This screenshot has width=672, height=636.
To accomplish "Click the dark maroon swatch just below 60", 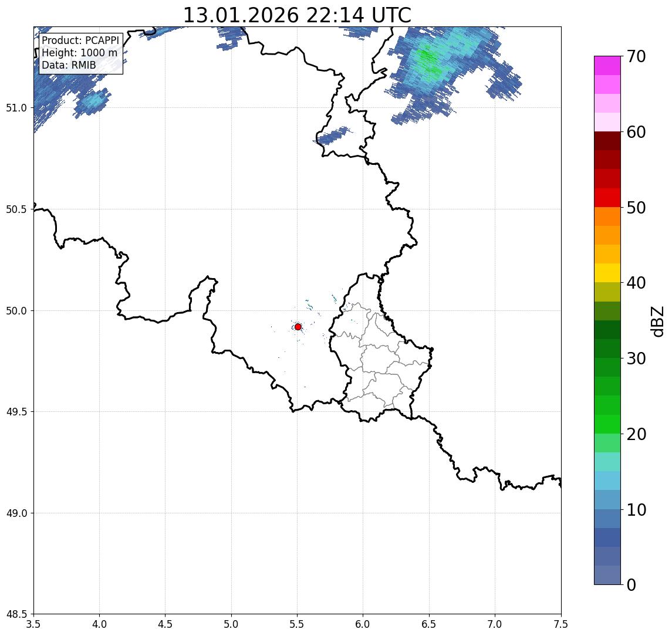I will [x=607, y=141].
